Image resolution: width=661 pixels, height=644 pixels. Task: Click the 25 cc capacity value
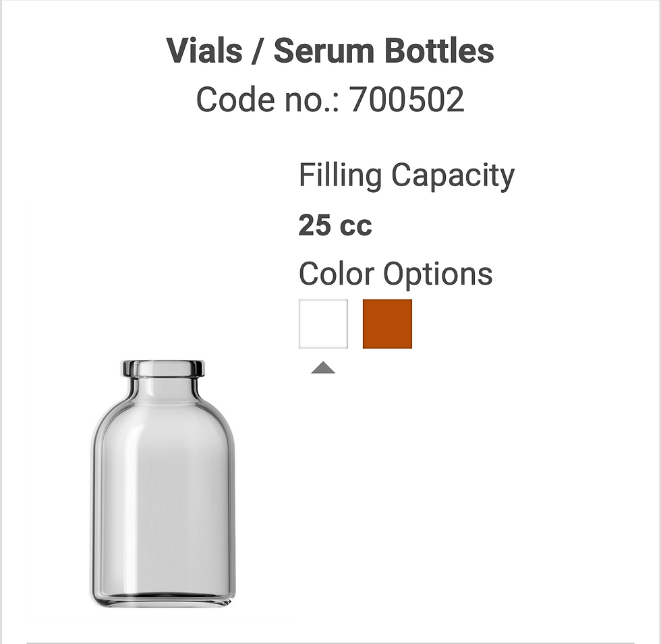point(335,225)
